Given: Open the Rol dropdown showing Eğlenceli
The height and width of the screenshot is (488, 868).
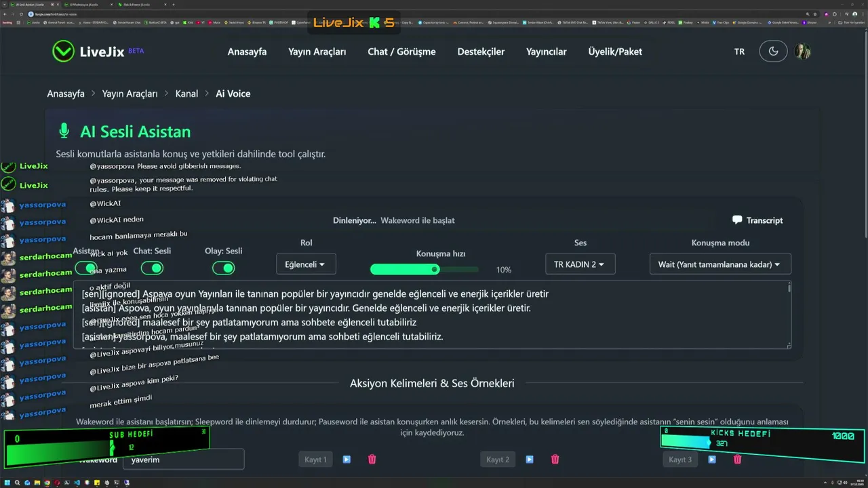Looking at the screenshot, I should click(306, 264).
